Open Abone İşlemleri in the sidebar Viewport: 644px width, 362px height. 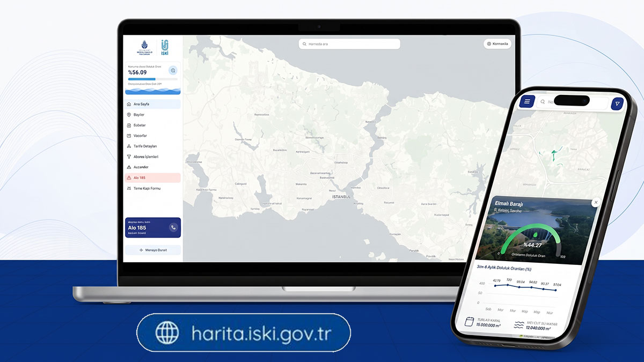click(152, 157)
